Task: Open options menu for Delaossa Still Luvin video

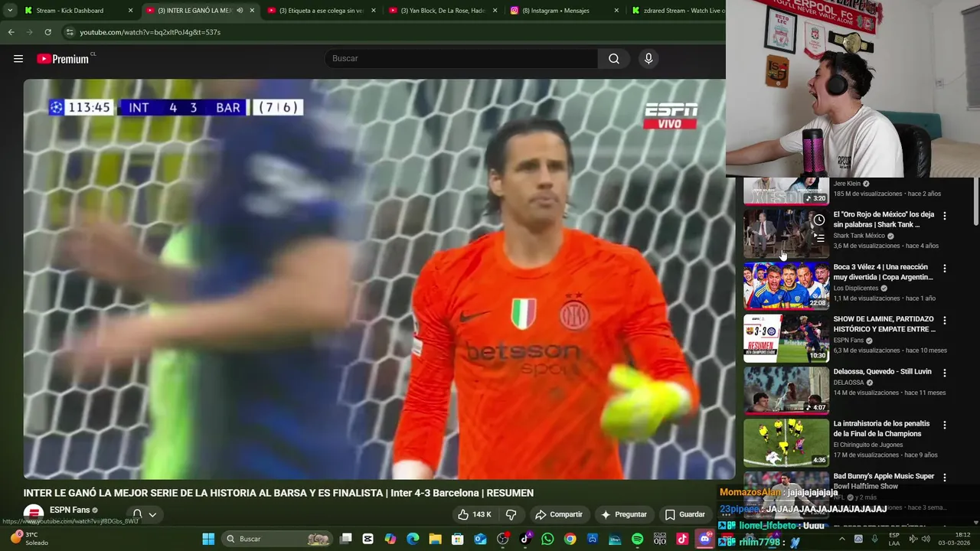Action: (944, 373)
